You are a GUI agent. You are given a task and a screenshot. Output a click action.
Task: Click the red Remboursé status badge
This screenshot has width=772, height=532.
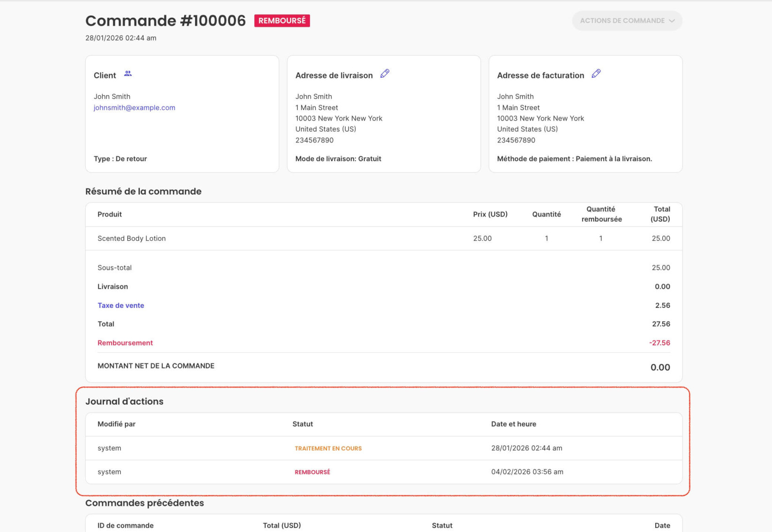282,21
